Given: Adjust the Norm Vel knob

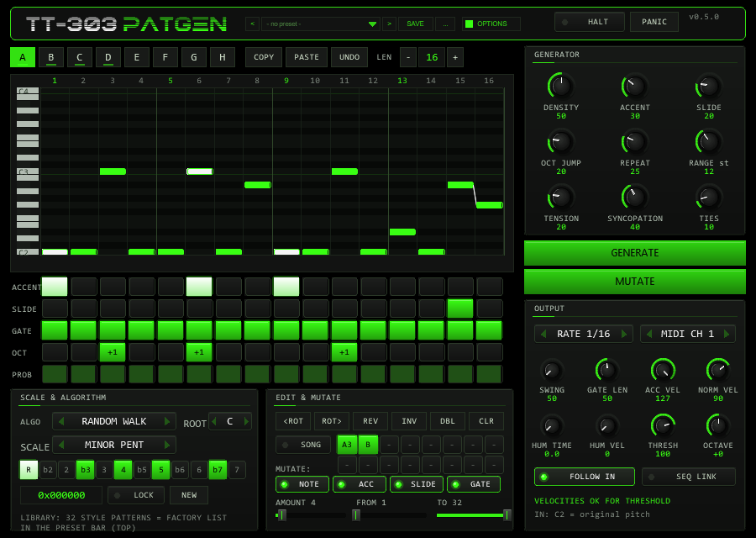Looking at the screenshot, I should [x=718, y=371].
